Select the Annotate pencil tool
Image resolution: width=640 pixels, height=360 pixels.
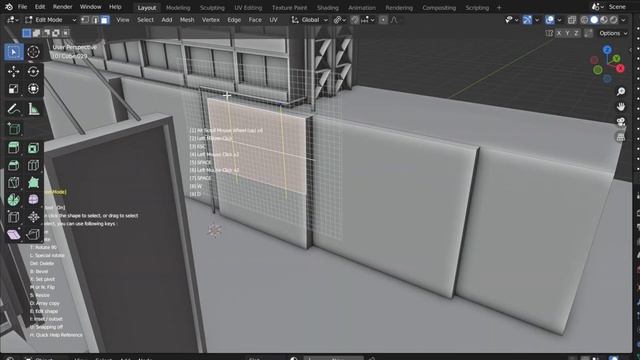pyautogui.click(x=14, y=109)
